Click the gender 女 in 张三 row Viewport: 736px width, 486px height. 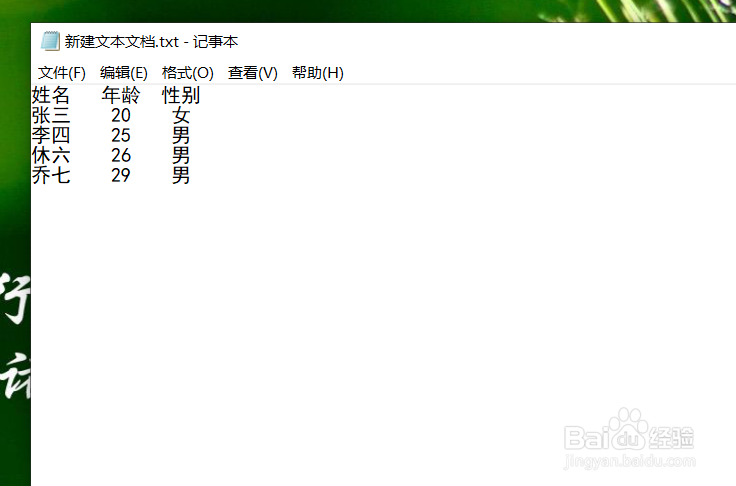181,116
